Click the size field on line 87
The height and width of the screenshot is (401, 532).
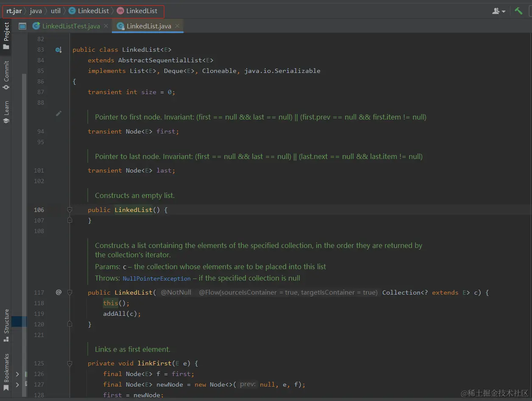click(x=149, y=92)
